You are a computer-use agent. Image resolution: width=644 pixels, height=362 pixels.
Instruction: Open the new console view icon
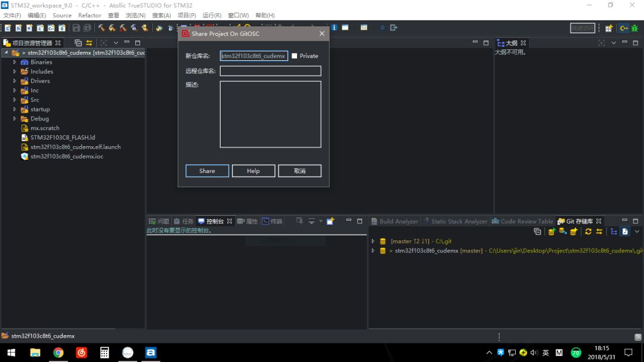[x=330, y=221]
